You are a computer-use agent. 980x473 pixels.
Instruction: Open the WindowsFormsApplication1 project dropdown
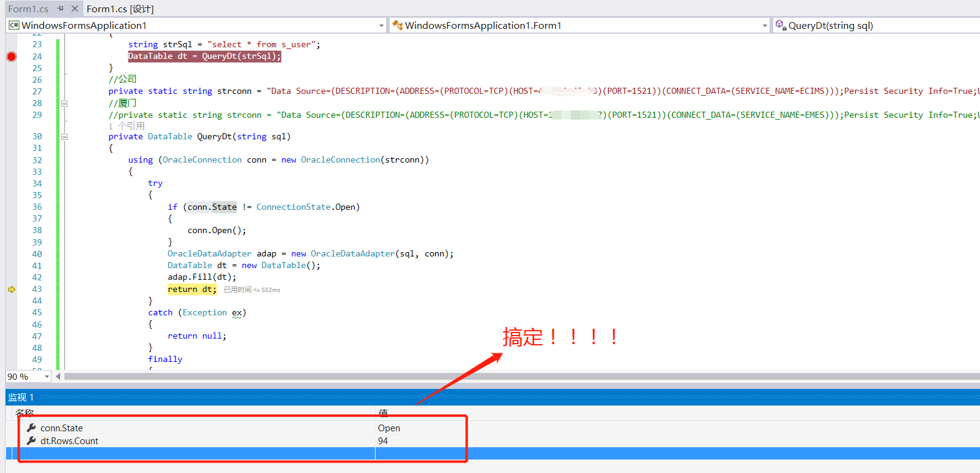[381, 26]
